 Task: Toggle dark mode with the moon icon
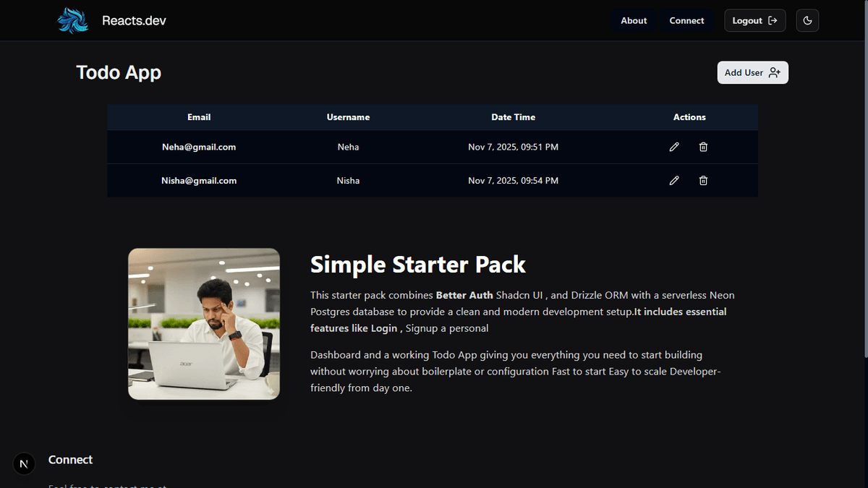tap(807, 20)
